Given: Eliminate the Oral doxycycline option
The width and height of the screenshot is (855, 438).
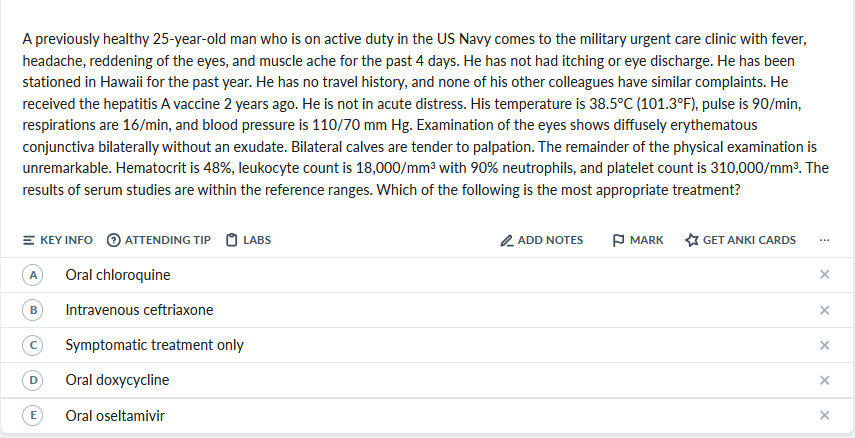Looking at the screenshot, I should [x=824, y=380].
